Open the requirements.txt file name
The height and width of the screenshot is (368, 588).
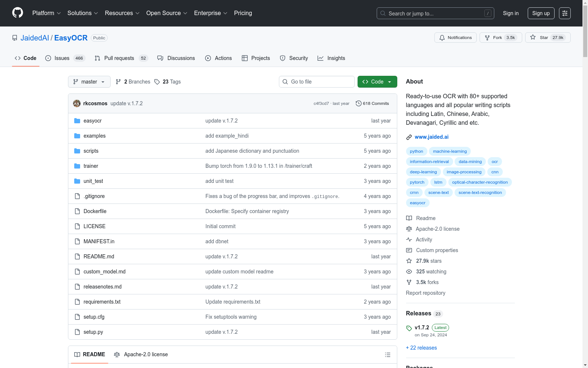102,302
